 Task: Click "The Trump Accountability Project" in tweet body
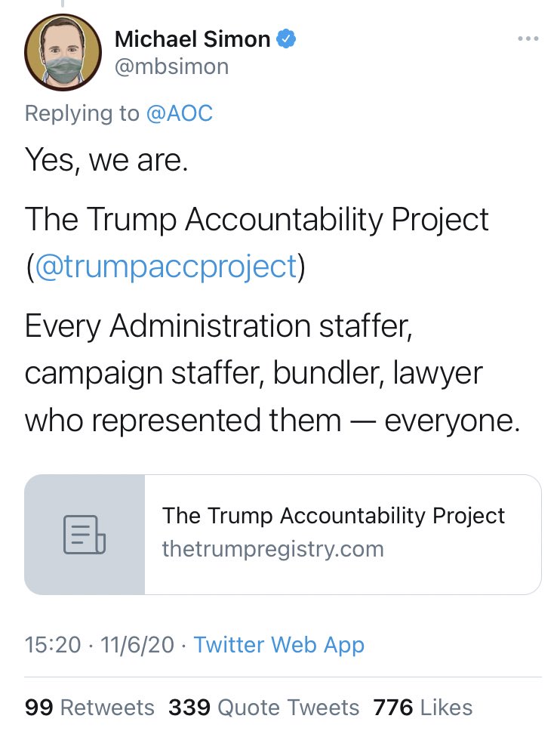(x=257, y=220)
